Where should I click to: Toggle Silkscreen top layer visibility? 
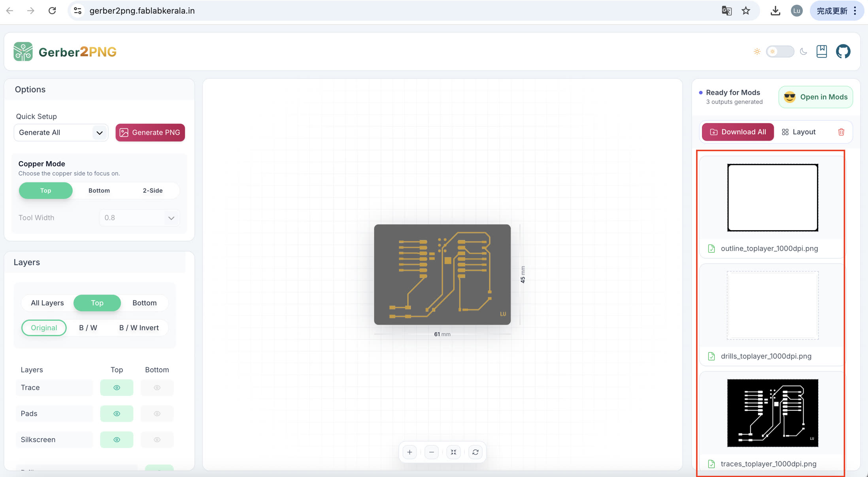[x=117, y=439]
